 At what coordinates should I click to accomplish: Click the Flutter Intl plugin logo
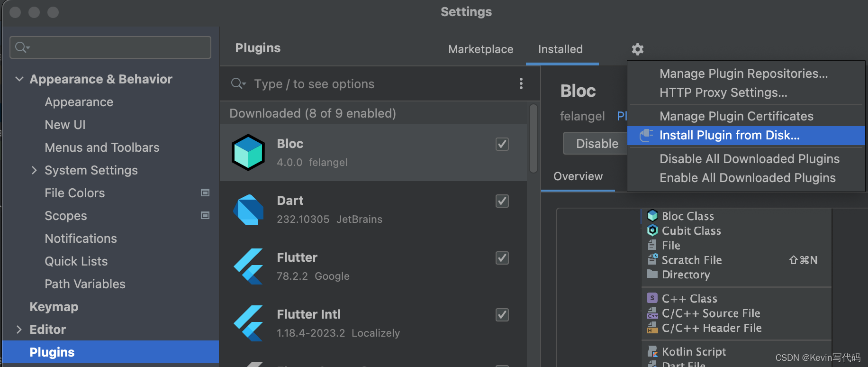click(248, 323)
